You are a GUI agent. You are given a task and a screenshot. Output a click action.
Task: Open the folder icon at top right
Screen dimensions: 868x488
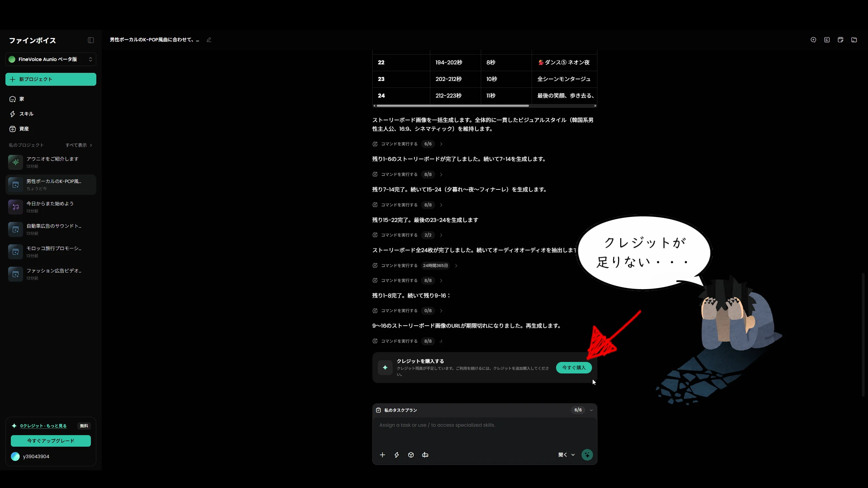click(854, 40)
